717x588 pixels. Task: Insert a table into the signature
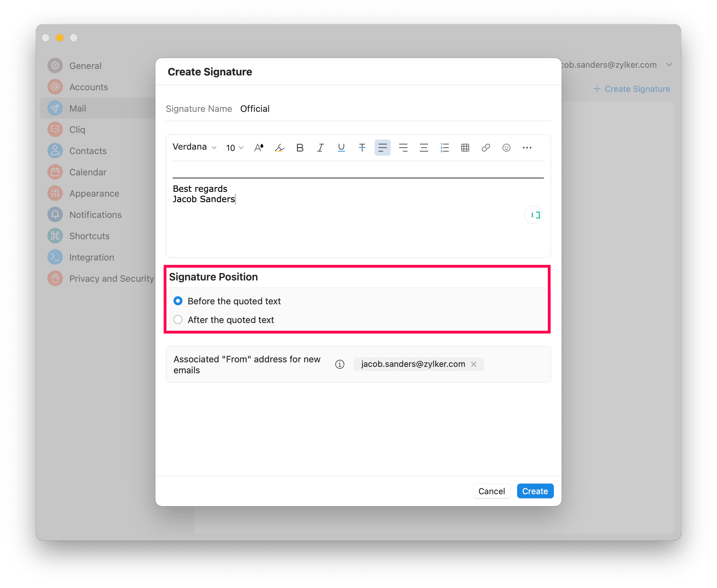click(x=465, y=148)
